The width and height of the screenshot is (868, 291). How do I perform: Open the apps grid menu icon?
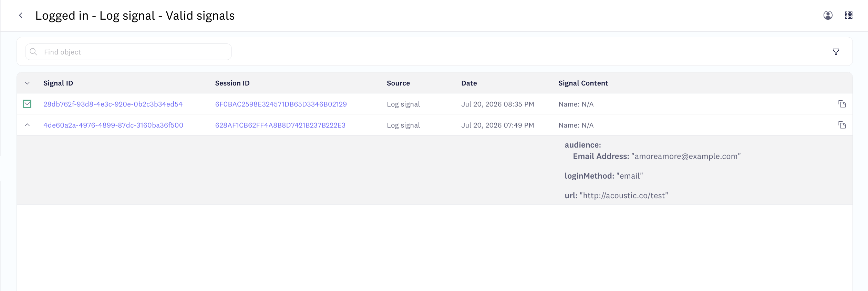(x=849, y=15)
